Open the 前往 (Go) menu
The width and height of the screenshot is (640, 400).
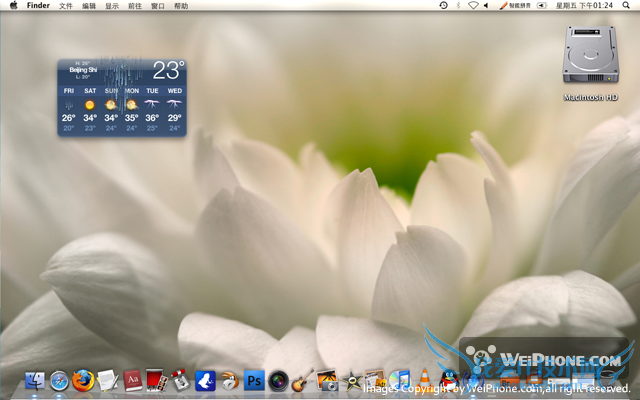click(135, 6)
